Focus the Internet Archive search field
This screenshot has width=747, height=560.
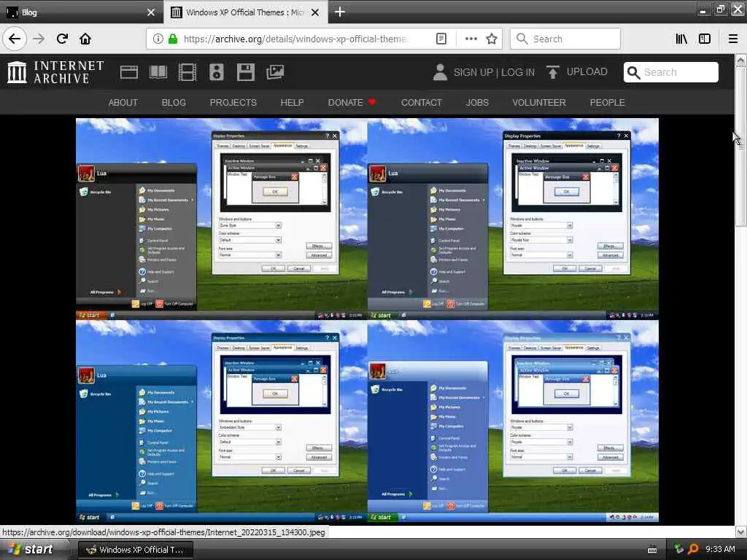[x=671, y=72]
